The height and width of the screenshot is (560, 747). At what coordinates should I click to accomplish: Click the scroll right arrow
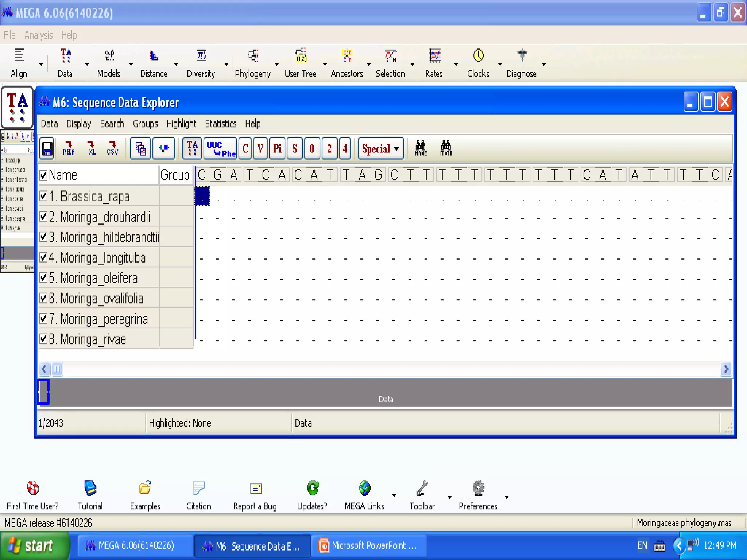(x=726, y=369)
